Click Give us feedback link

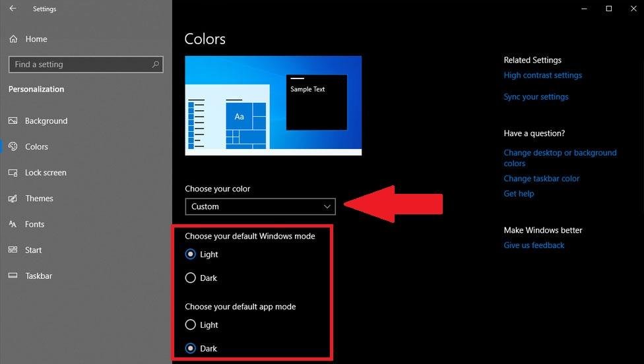534,245
